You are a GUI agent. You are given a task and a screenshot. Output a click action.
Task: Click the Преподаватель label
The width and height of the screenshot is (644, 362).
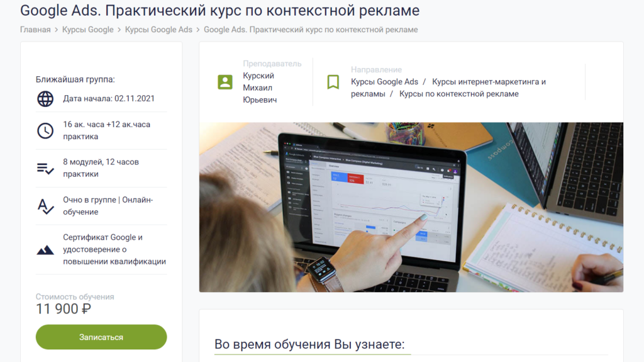click(x=272, y=64)
